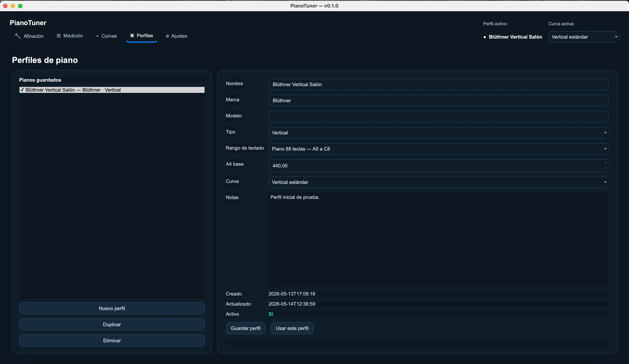This screenshot has height=364, width=629.
Task: Click the wave icon beside Curvas
Action: tap(97, 36)
